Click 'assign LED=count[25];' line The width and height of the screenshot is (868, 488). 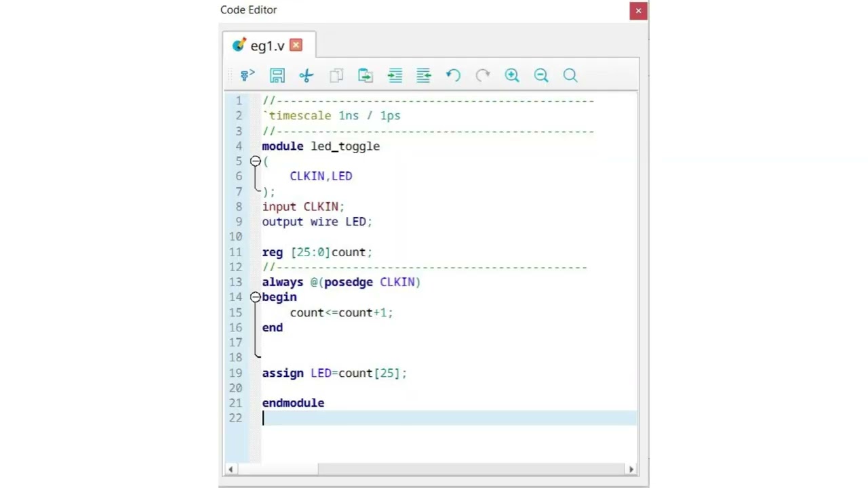point(334,373)
